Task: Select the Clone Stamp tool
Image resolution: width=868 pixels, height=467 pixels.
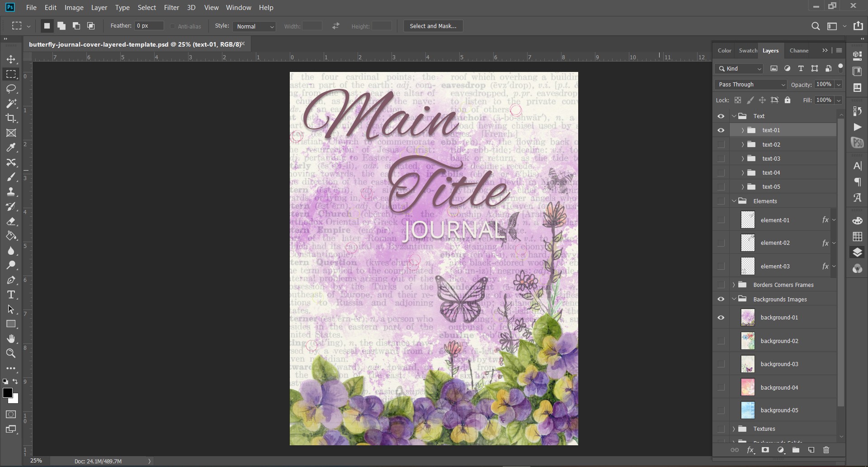Action: coord(11,191)
